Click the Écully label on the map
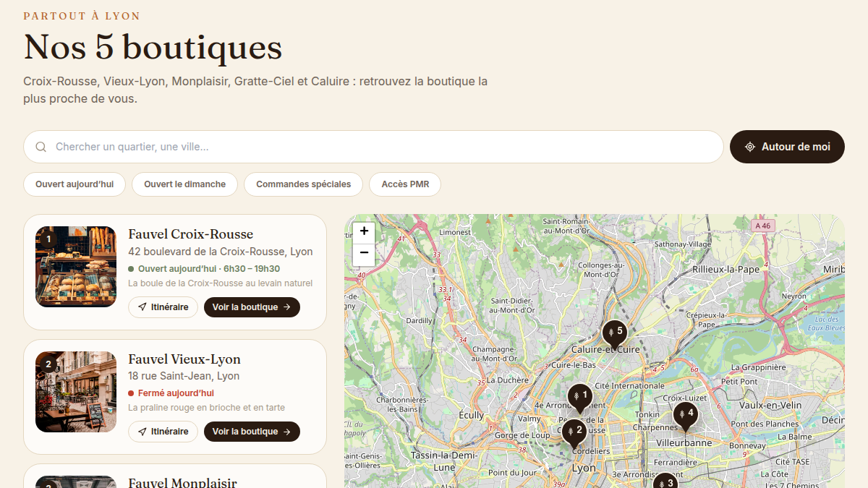 coord(472,415)
